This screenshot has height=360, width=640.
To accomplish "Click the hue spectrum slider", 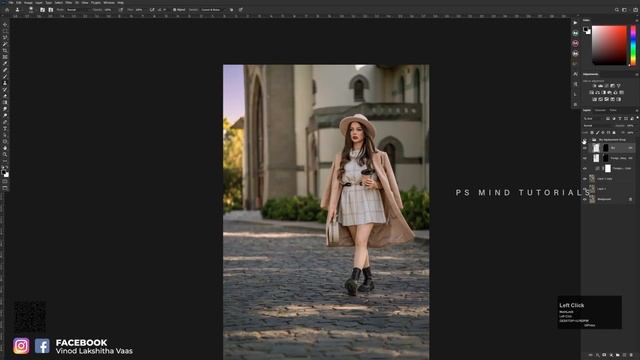I will (x=633, y=45).
